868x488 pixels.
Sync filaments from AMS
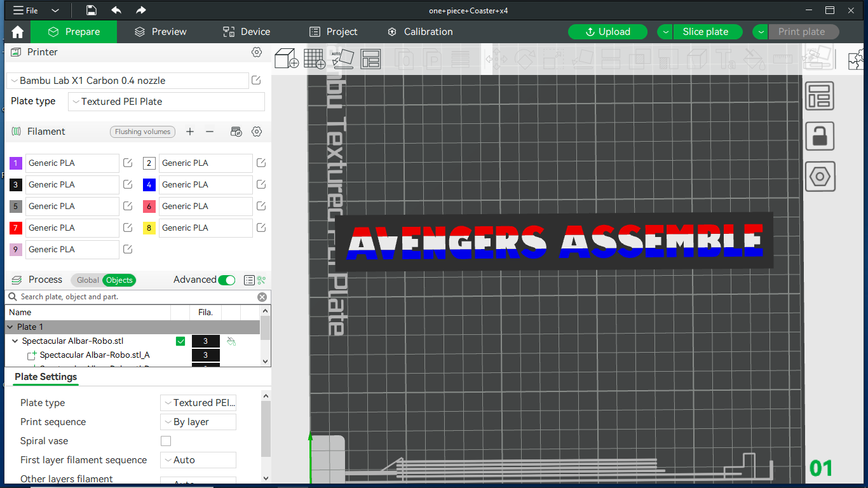[236, 132]
